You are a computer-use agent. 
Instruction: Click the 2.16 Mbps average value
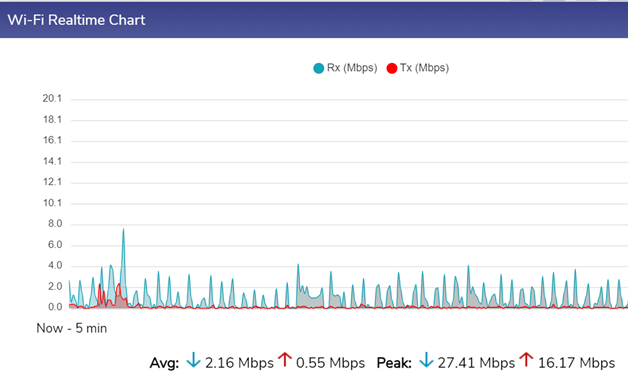tap(239, 363)
